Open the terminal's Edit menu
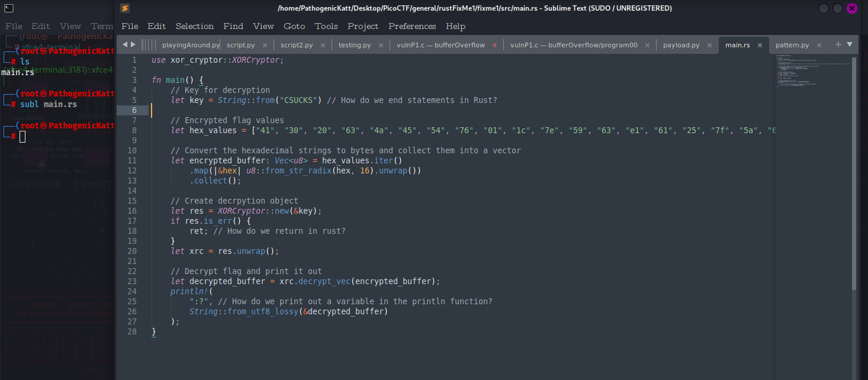The height and width of the screenshot is (380, 868). 41,26
